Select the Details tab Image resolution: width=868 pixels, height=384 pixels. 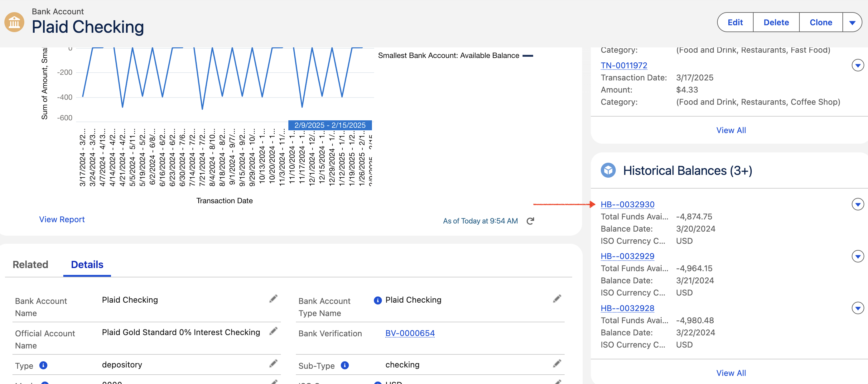tap(87, 265)
